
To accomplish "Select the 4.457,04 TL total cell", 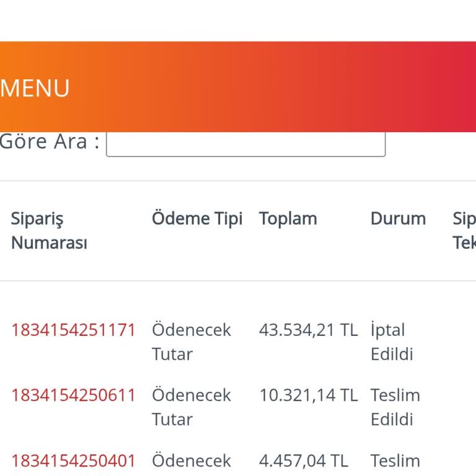I will pyautogui.click(x=304, y=461).
